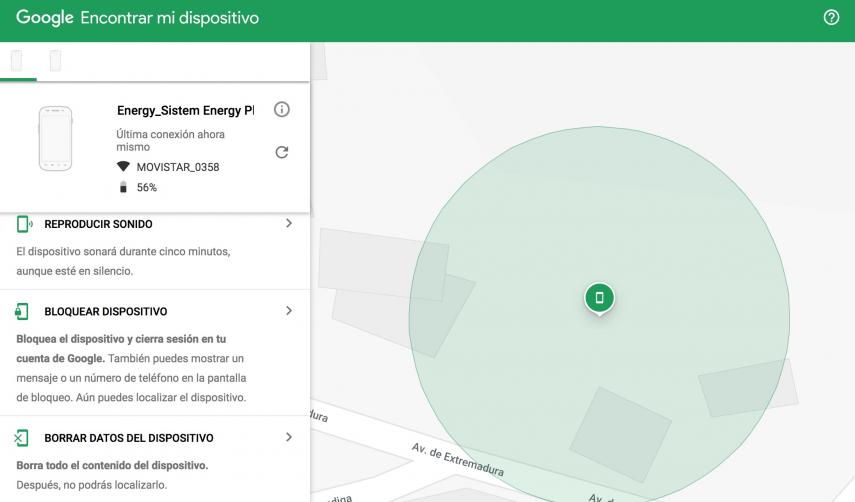Click the Reproducir sonido phone icon

[24, 224]
